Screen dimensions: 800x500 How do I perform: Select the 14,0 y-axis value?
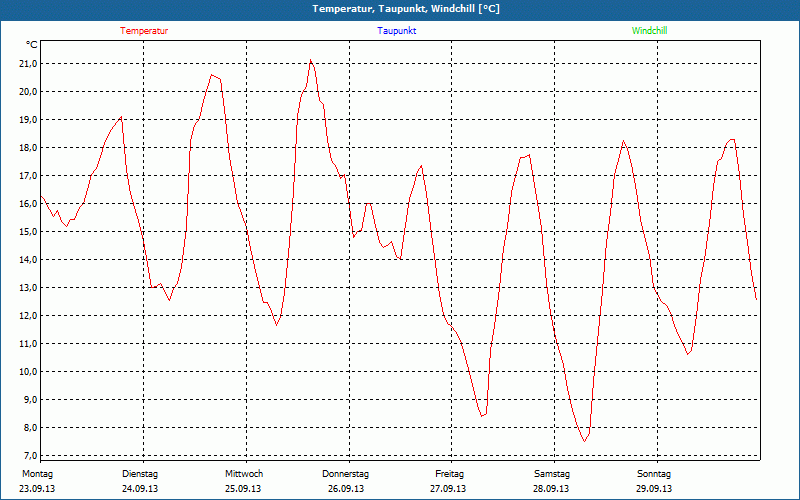(27, 260)
